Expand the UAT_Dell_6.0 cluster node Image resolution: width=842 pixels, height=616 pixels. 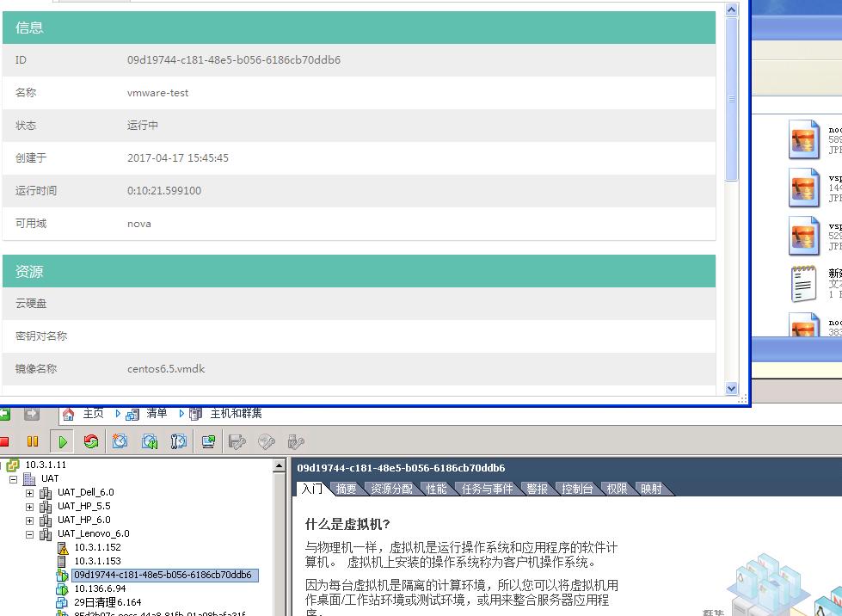[29, 493]
